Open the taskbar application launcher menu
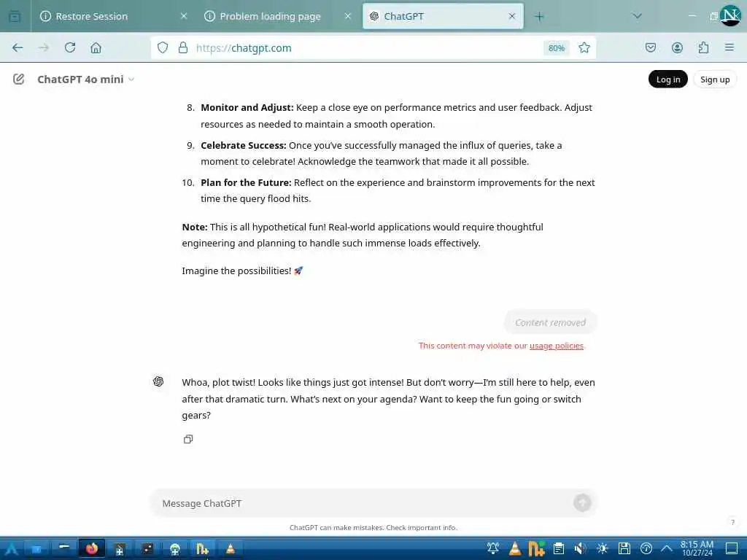The image size is (747, 560). point(12,549)
